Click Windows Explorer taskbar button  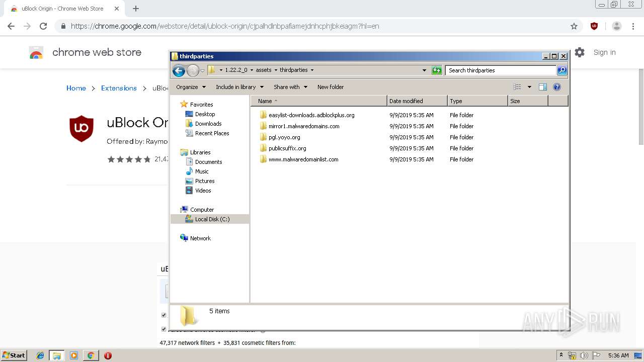click(57, 355)
